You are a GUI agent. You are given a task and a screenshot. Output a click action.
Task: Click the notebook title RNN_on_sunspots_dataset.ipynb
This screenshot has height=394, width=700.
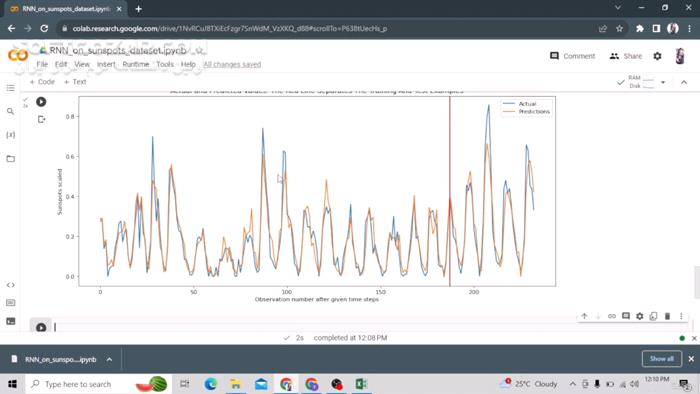click(x=117, y=50)
